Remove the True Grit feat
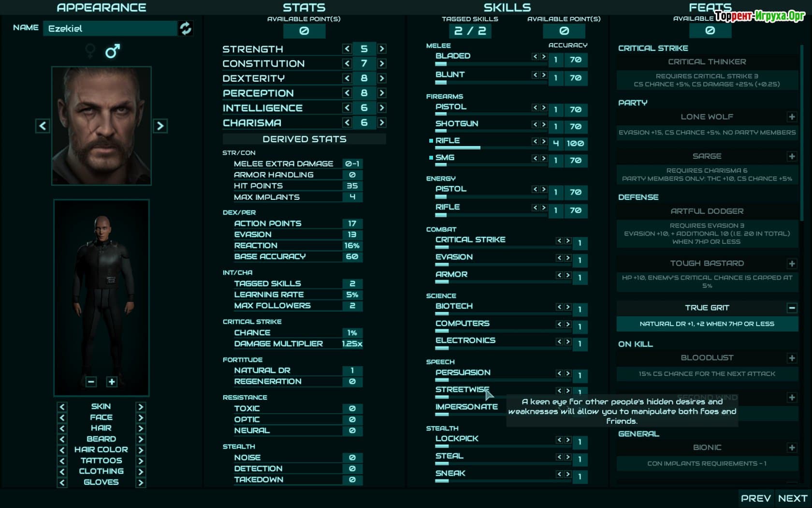This screenshot has height=508, width=812. 791,308
